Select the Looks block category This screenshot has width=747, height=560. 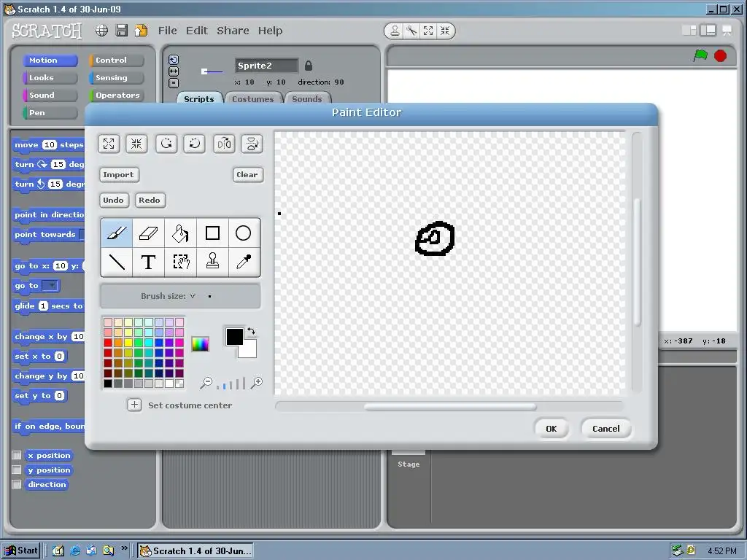tap(50, 77)
